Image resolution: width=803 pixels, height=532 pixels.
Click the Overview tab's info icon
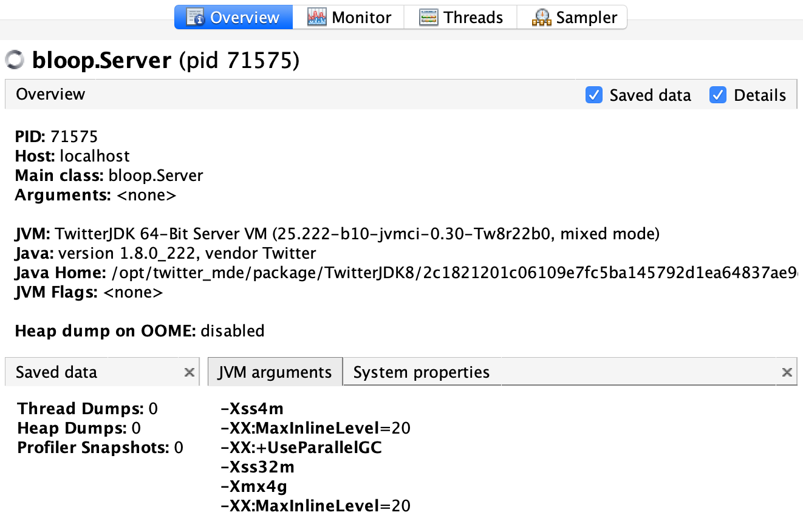point(194,17)
